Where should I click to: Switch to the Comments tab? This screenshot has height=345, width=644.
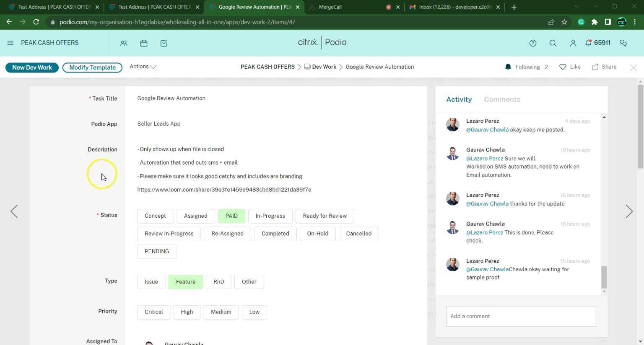point(502,99)
